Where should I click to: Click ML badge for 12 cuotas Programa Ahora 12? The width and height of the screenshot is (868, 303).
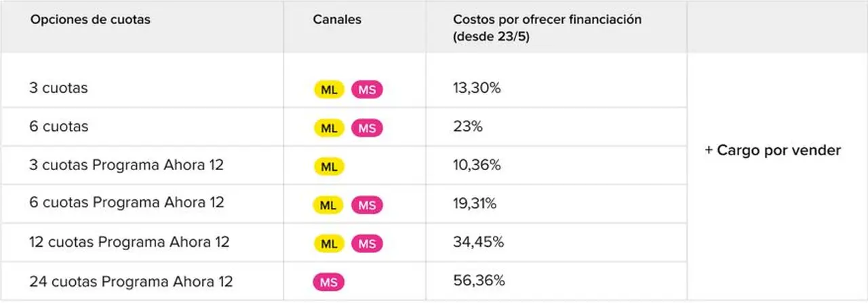(329, 243)
